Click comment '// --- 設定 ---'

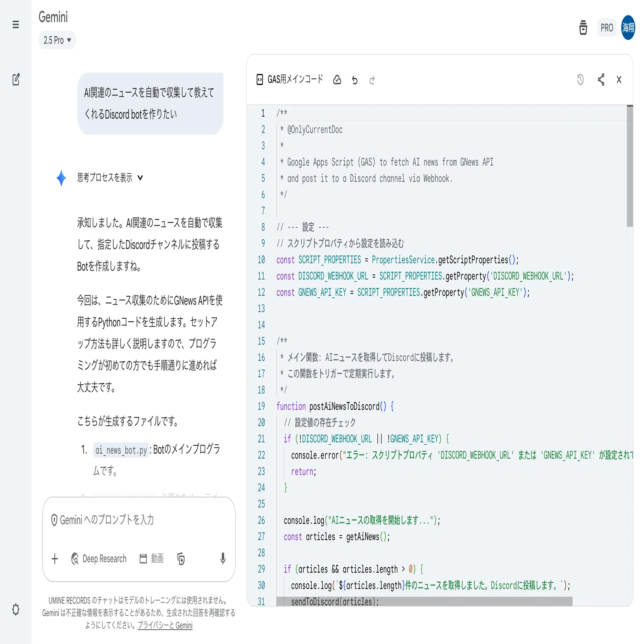tap(302, 227)
